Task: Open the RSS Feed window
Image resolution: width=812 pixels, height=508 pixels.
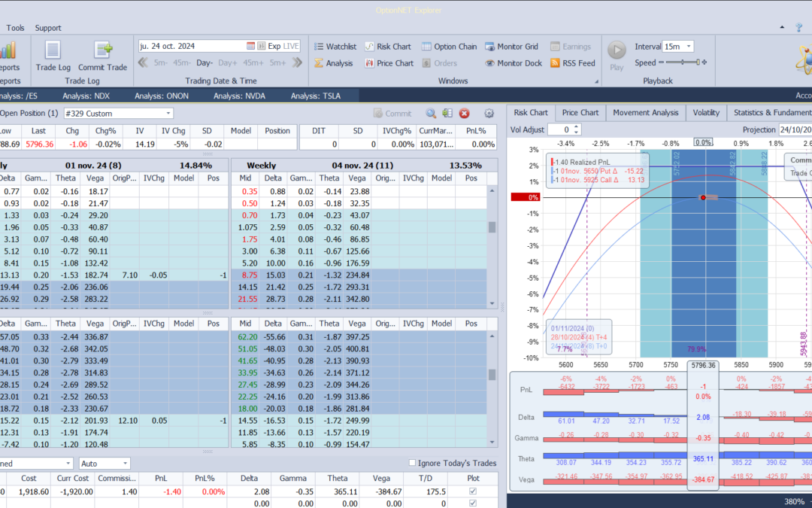Action: tap(573, 63)
